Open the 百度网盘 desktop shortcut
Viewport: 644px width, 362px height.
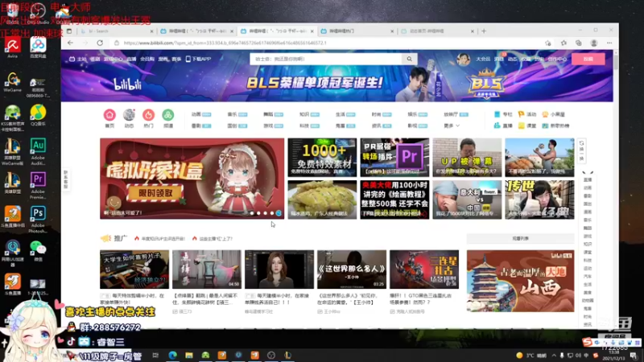click(38, 47)
